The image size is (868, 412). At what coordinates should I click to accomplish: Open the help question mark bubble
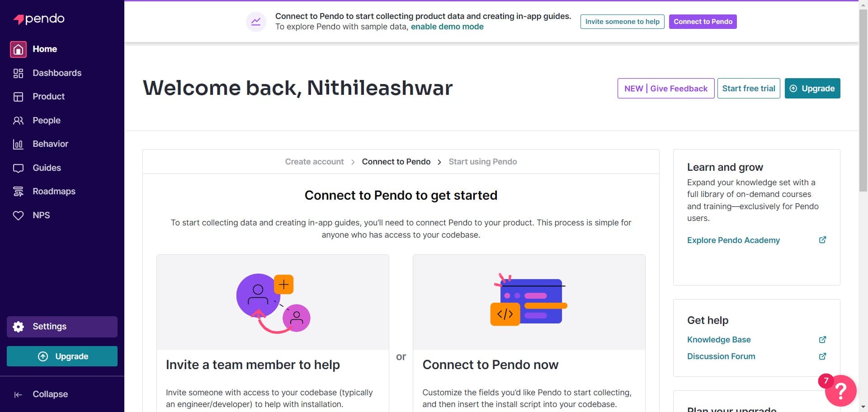[x=840, y=390]
